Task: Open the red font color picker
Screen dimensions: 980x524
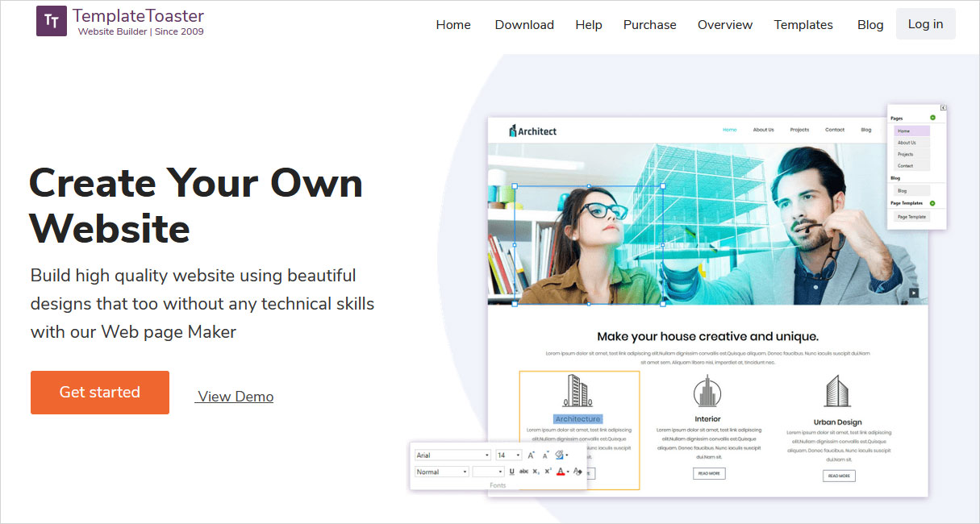Action: (x=562, y=472)
